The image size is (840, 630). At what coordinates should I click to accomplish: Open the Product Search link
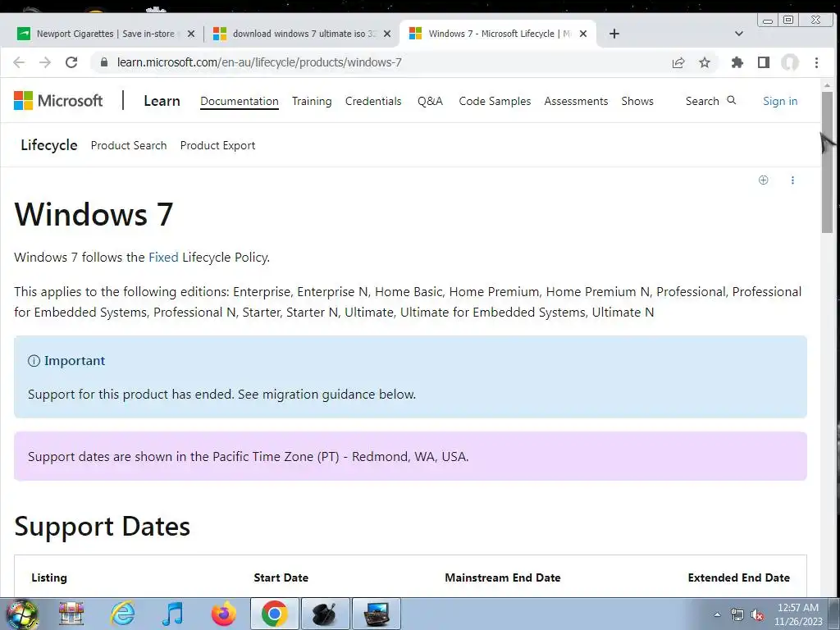(x=129, y=145)
